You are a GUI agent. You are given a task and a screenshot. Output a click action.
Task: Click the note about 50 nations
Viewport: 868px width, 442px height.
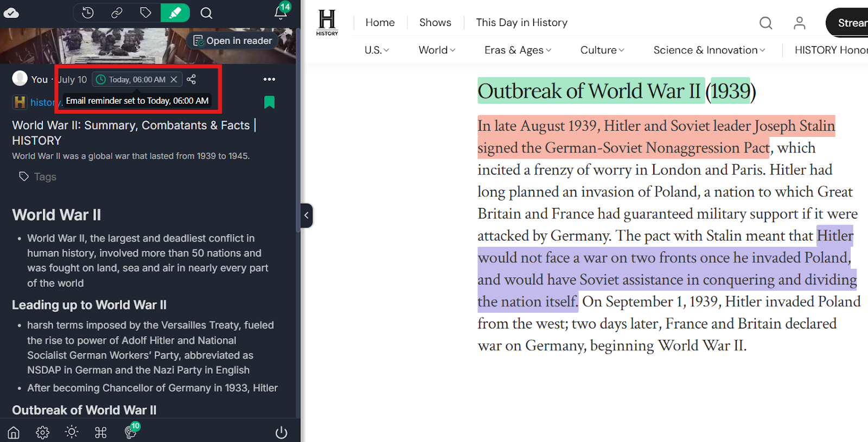point(148,261)
